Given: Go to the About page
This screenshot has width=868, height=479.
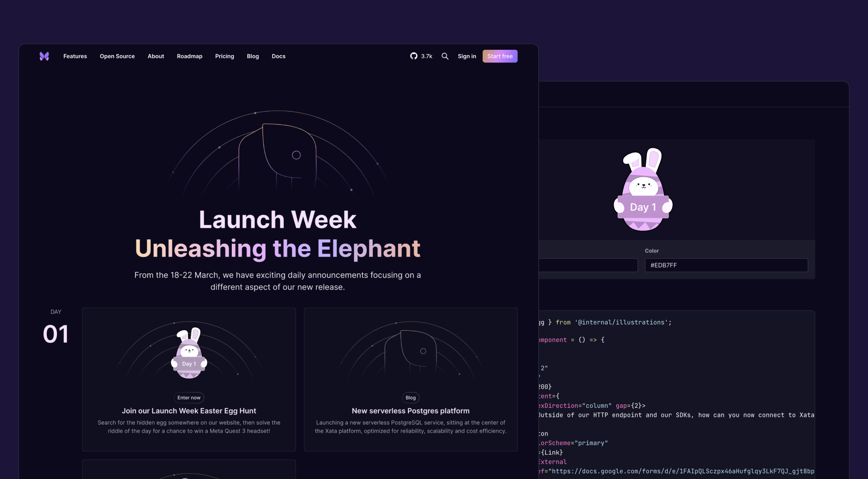Looking at the screenshot, I should pyautogui.click(x=156, y=56).
